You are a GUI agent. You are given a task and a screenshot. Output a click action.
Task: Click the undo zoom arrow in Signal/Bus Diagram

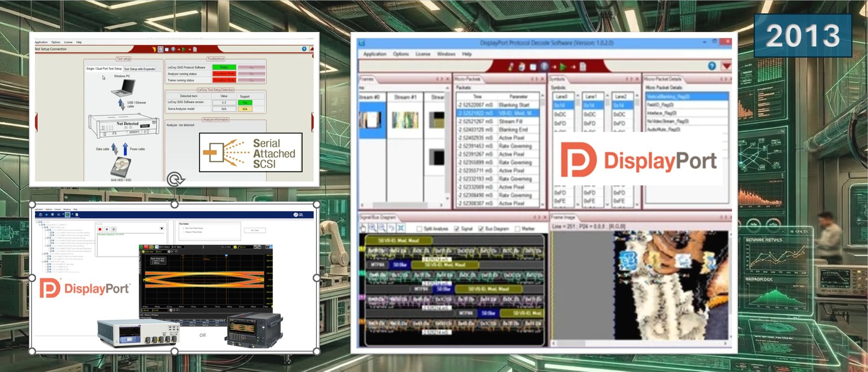click(391, 228)
